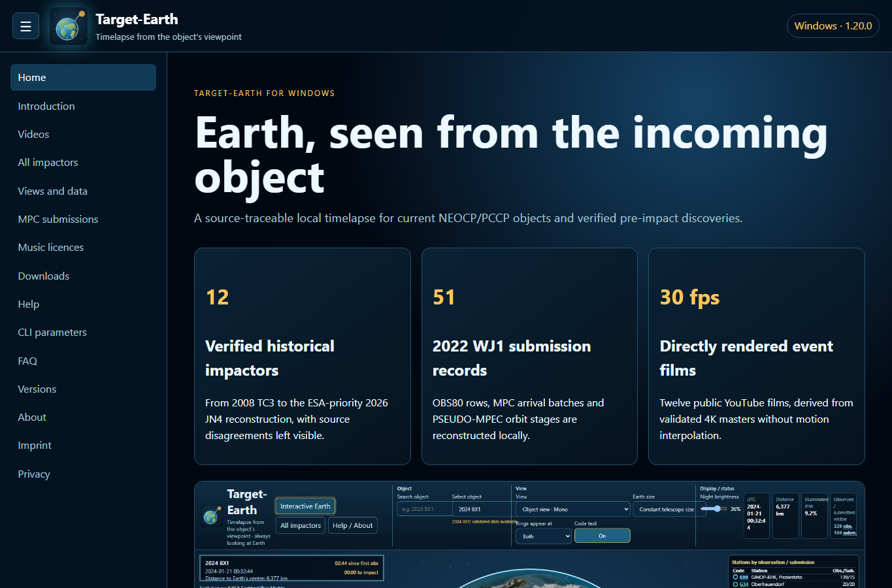This screenshot has height=588, width=892.
Task: Open the hamburger navigation menu
Action: coord(25,26)
